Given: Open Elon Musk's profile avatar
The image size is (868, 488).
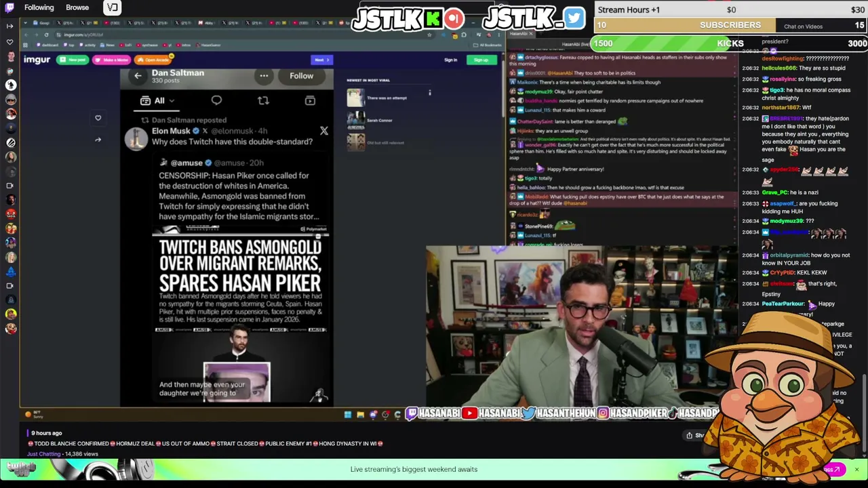Looking at the screenshot, I should [x=136, y=138].
